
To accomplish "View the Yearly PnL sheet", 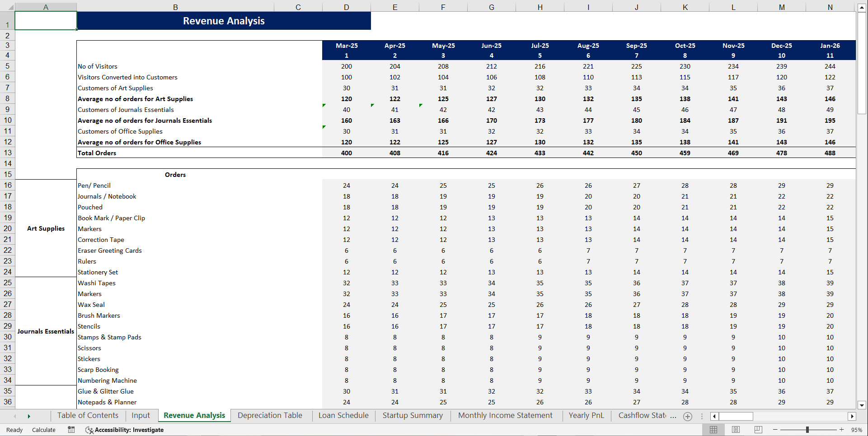I will coord(586,415).
